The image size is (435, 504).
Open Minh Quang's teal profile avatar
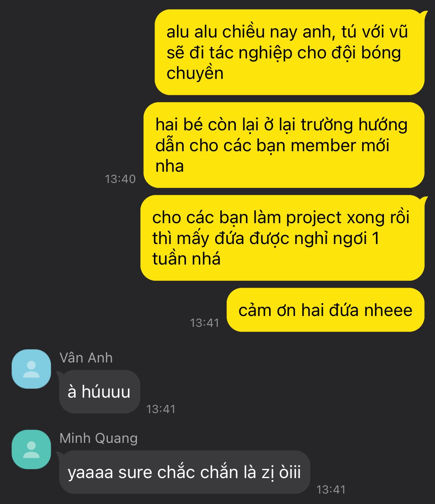pyautogui.click(x=31, y=449)
